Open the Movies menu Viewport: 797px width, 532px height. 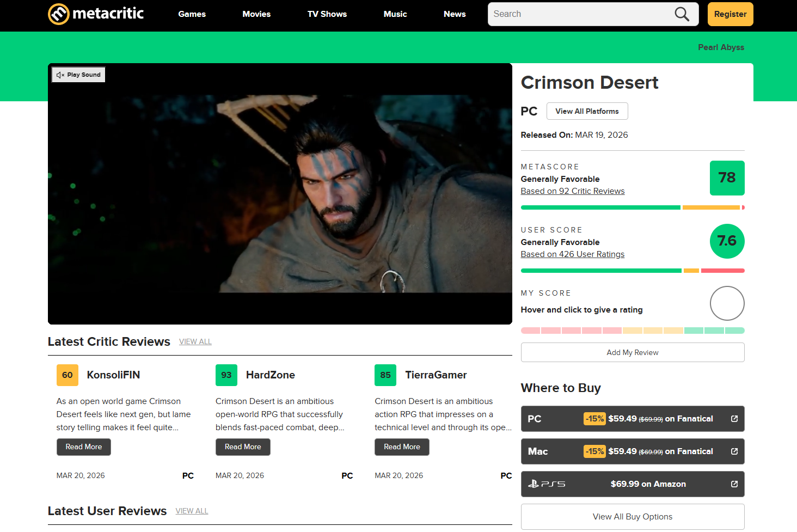256,14
